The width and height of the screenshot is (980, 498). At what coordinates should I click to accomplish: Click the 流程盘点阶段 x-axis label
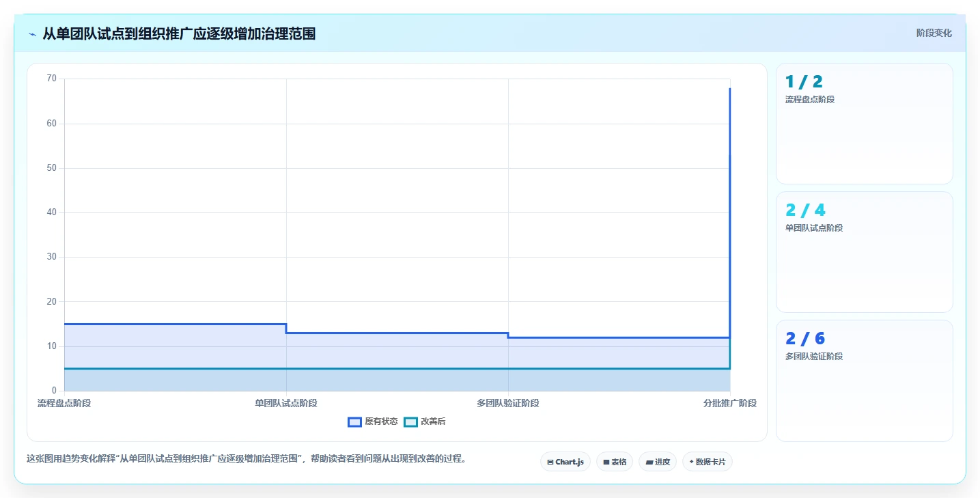coord(64,403)
